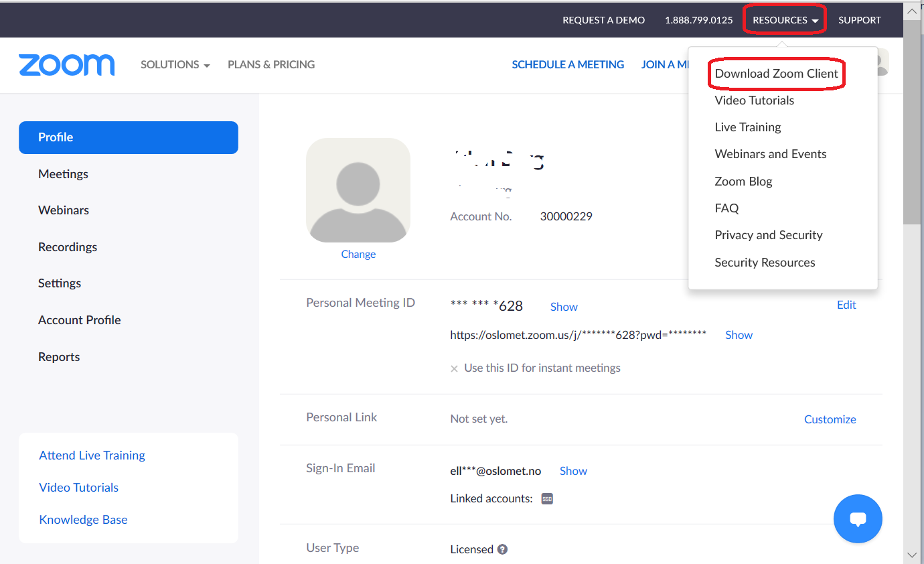Click the scrollbar down arrow
Image resolution: width=924 pixels, height=564 pixels.
coord(911,555)
